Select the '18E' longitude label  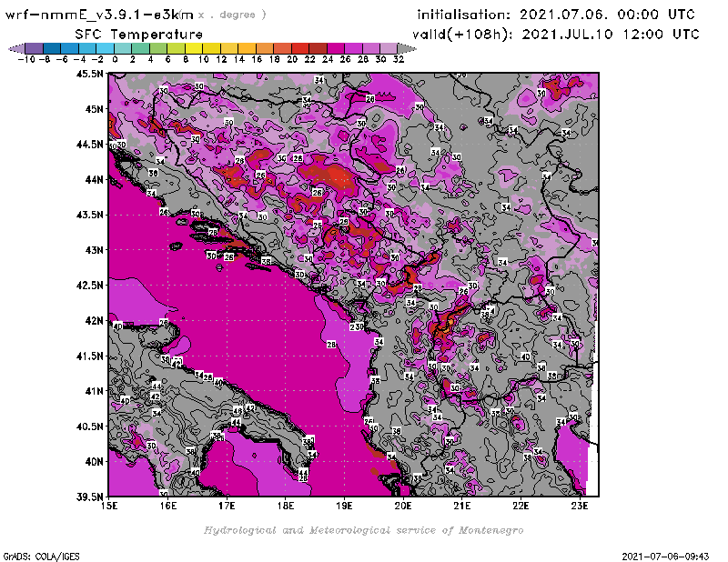click(286, 506)
